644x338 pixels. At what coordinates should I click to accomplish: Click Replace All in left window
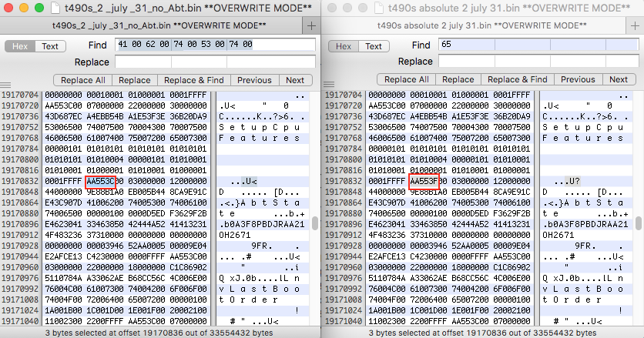83,80
